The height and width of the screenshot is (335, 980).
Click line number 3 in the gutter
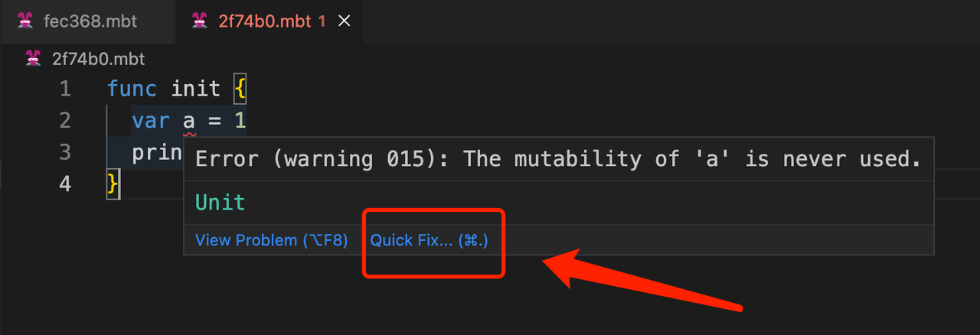point(64,152)
